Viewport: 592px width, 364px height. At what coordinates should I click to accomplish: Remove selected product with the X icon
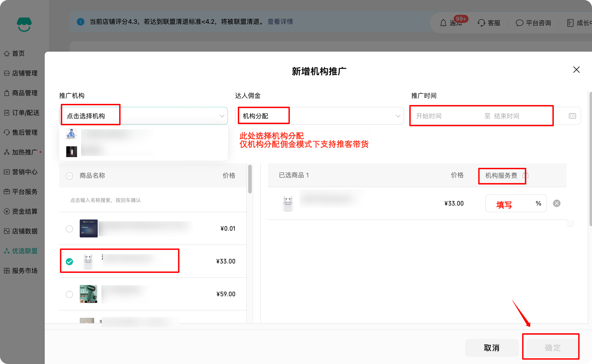[x=557, y=203]
